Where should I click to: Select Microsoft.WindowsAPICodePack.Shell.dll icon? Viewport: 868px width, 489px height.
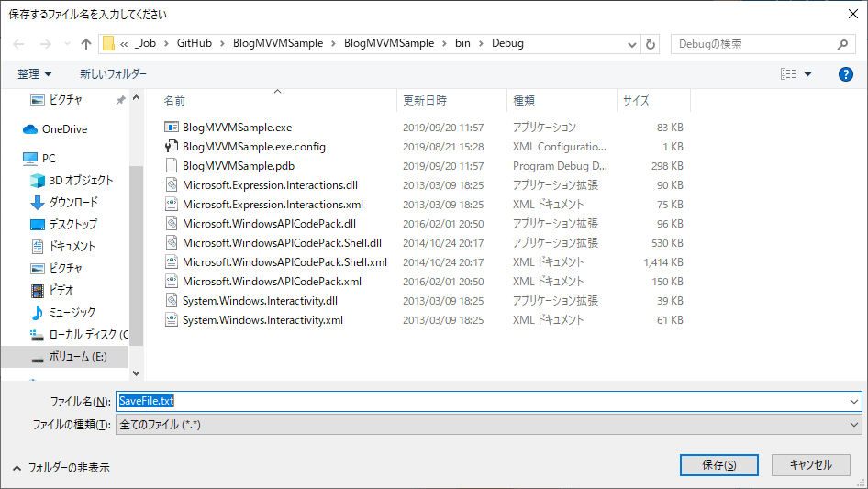tap(172, 242)
